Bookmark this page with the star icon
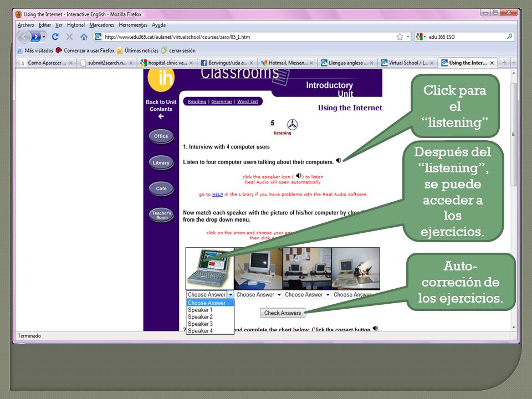The image size is (532, 399). pyautogui.click(x=400, y=37)
